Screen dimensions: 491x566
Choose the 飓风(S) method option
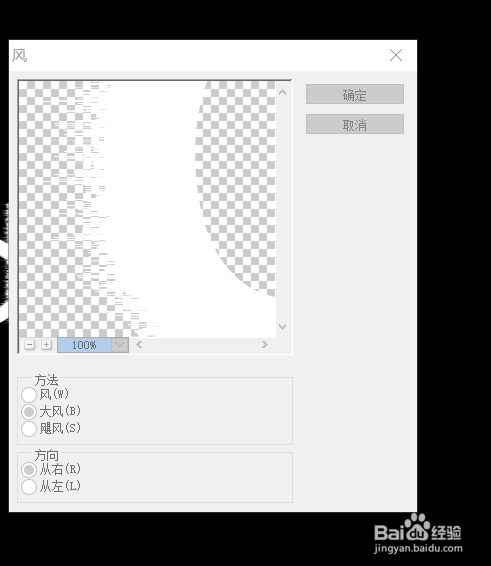(x=29, y=429)
